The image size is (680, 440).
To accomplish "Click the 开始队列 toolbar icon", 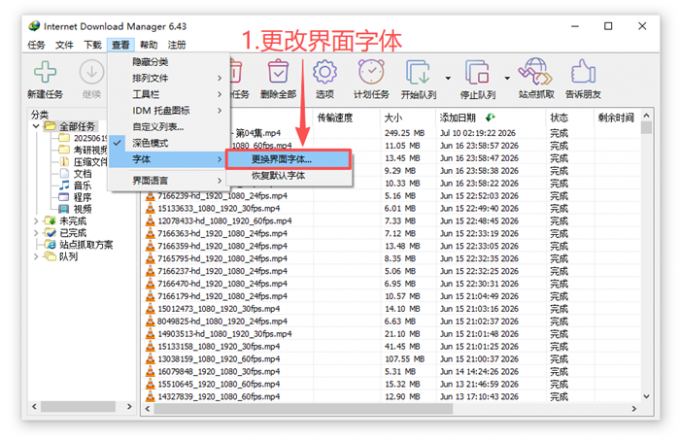I will point(418,72).
